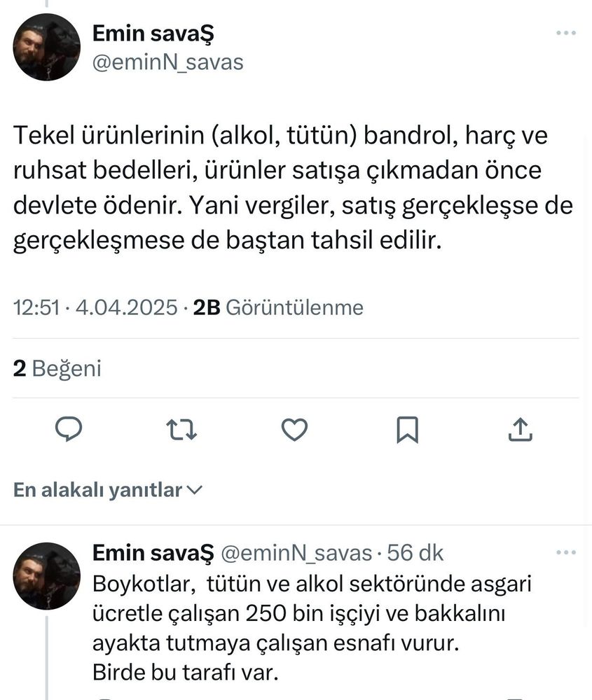Tap the retweet arrows icon

tap(182, 429)
